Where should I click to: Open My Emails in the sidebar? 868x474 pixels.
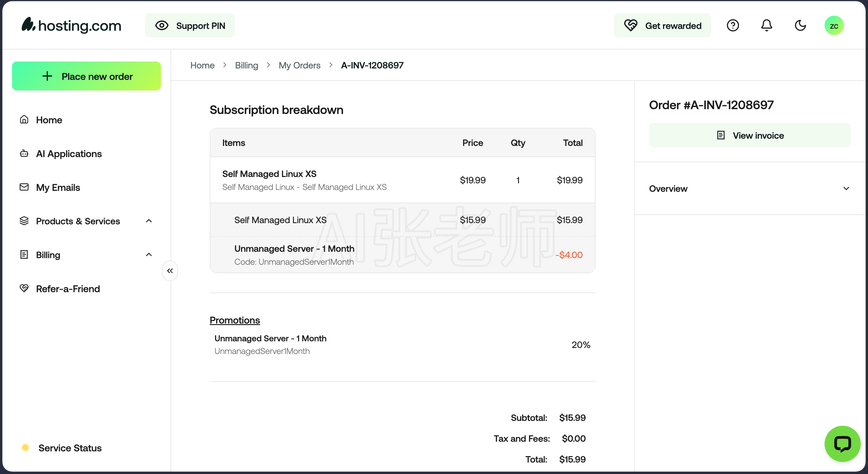coord(58,187)
